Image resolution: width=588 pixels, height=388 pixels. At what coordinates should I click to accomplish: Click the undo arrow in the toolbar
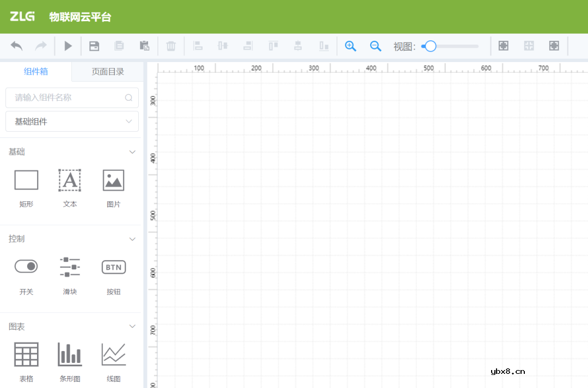click(16, 46)
